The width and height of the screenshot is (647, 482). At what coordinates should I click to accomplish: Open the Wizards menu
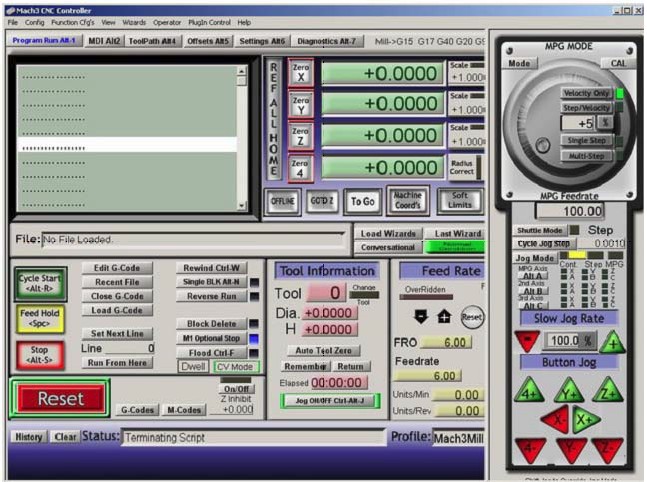[x=134, y=22]
